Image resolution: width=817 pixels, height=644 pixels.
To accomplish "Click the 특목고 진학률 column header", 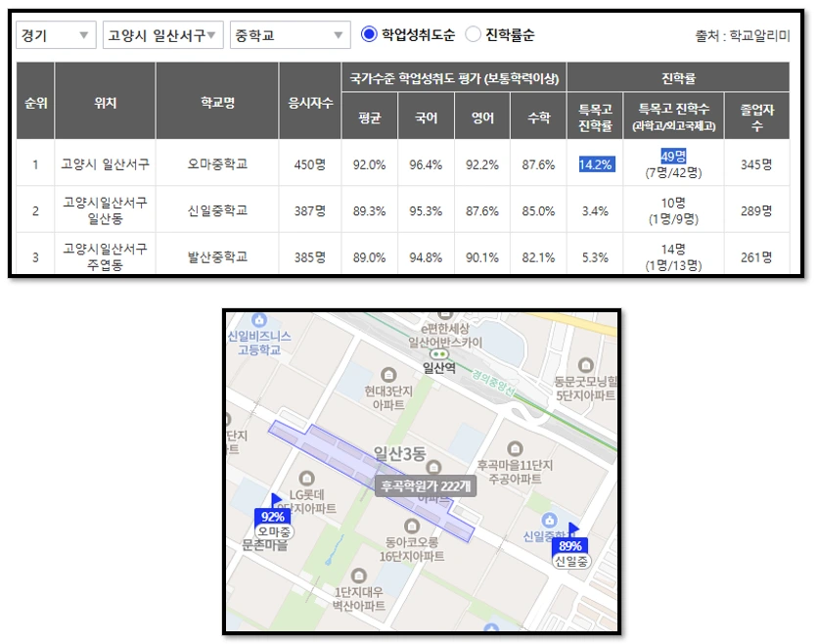I will click(x=595, y=116).
